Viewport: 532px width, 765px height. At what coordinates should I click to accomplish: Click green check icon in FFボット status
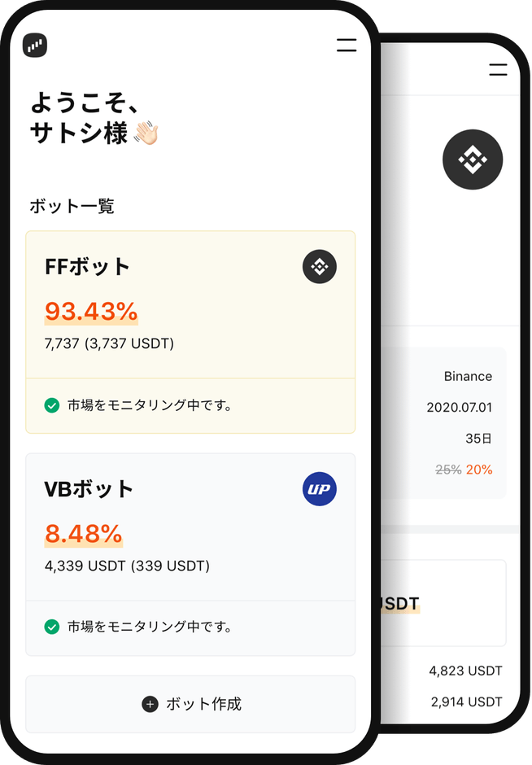(x=52, y=404)
